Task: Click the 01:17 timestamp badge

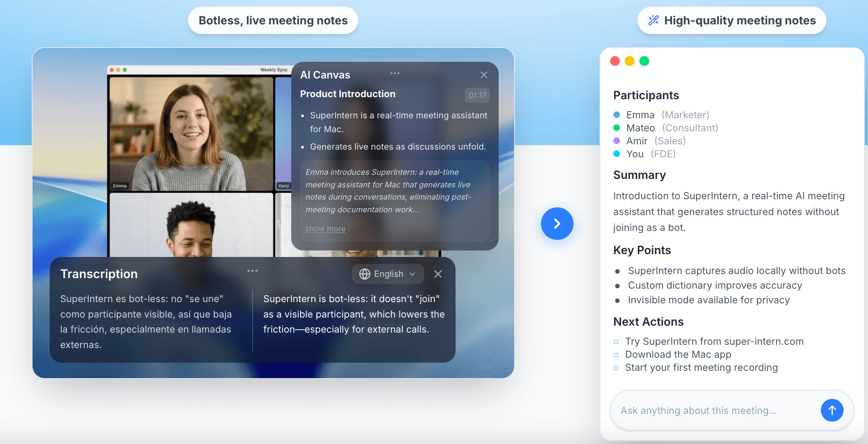Action: point(477,95)
